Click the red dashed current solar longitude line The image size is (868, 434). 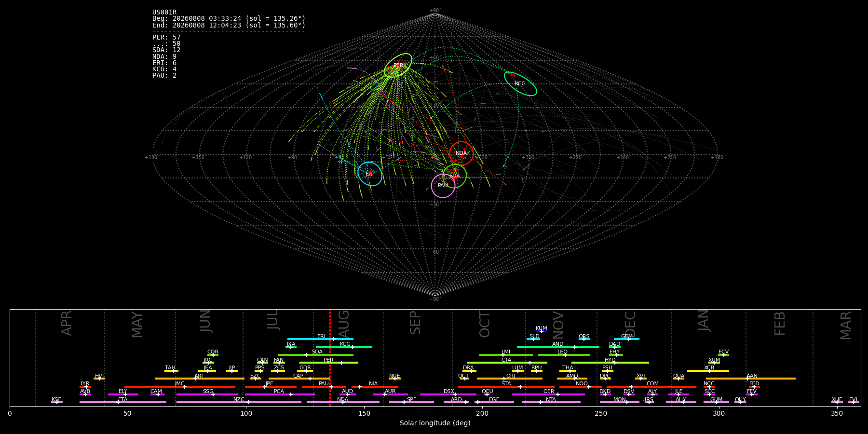coord(330,357)
